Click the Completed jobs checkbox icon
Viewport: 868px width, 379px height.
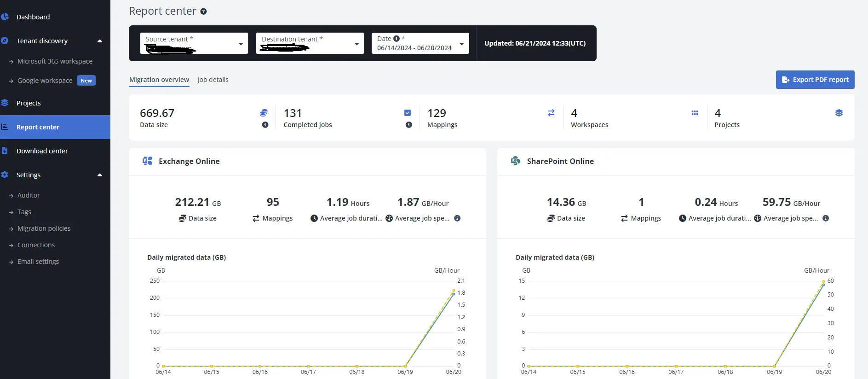coord(408,113)
